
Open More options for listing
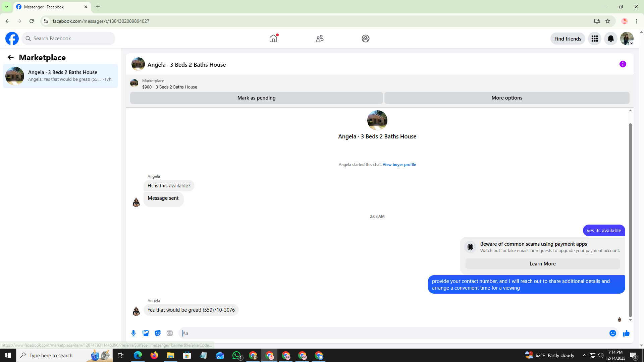pyautogui.click(x=506, y=98)
